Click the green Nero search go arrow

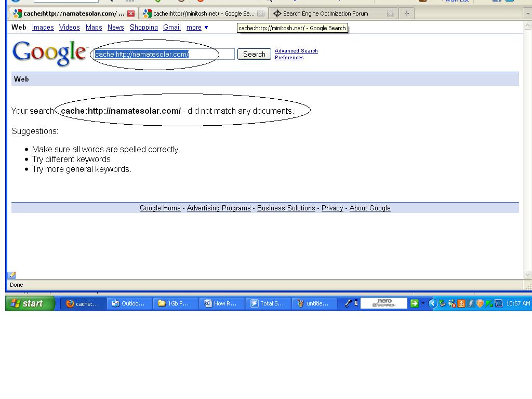(x=414, y=303)
